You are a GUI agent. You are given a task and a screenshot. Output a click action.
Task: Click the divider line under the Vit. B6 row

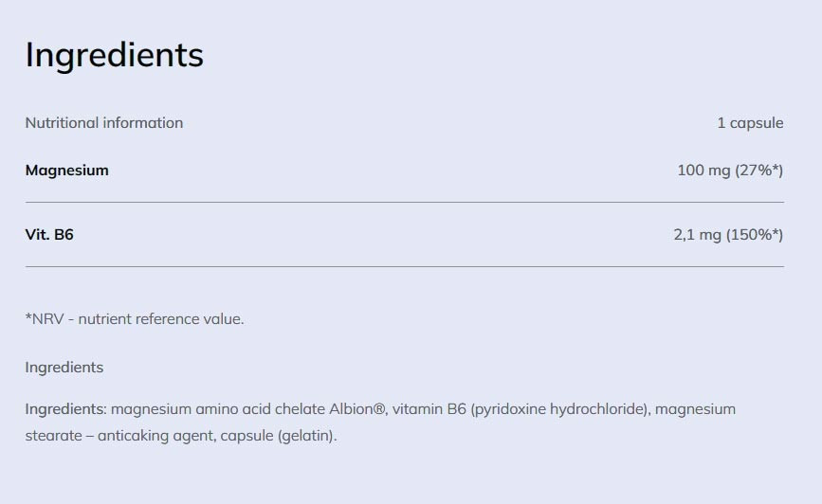(404, 266)
